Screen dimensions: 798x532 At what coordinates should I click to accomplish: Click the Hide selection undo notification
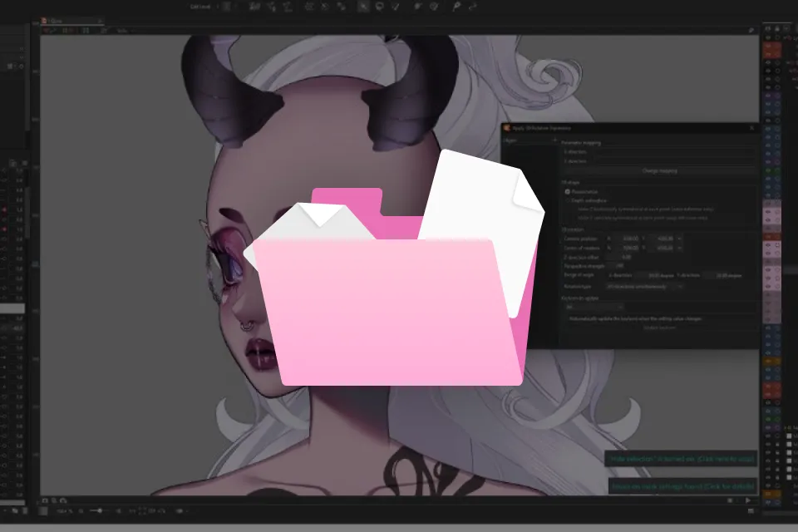click(681, 459)
